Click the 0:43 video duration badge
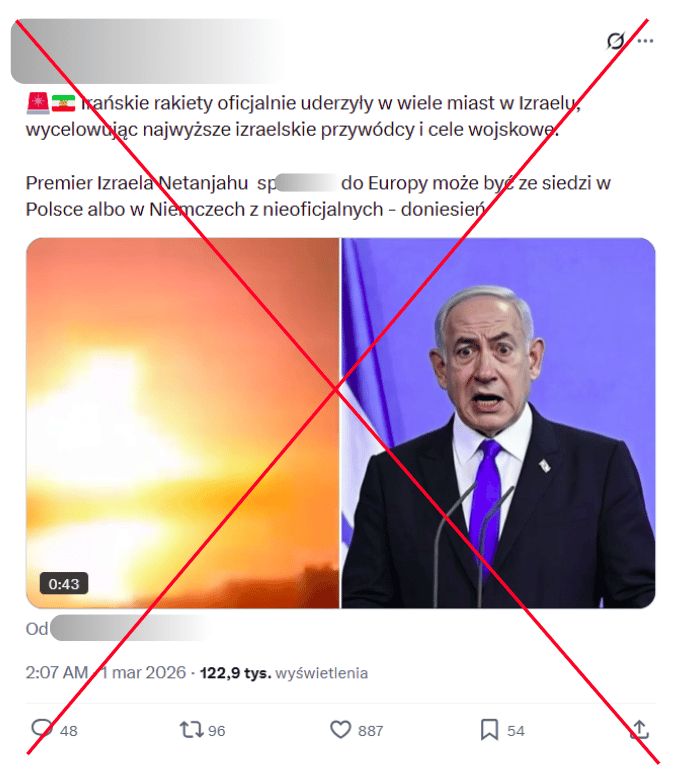This screenshot has width=676, height=775. pos(64,584)
